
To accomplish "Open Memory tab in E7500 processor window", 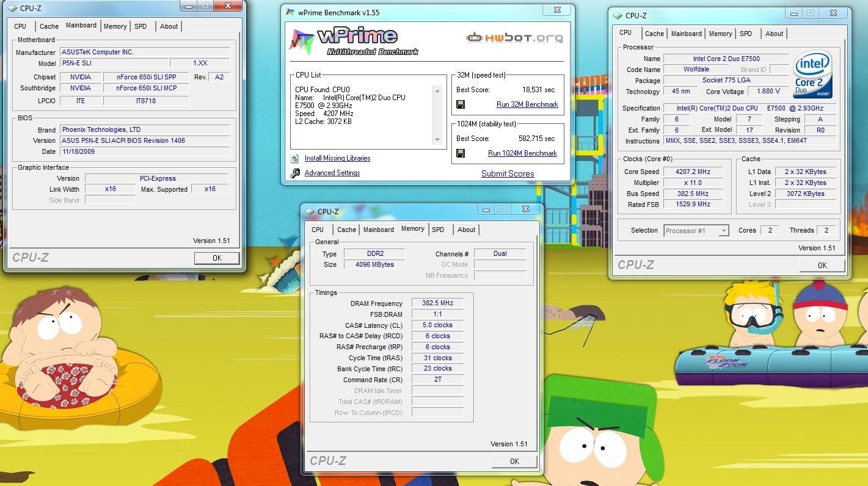I will coord(721,34).
